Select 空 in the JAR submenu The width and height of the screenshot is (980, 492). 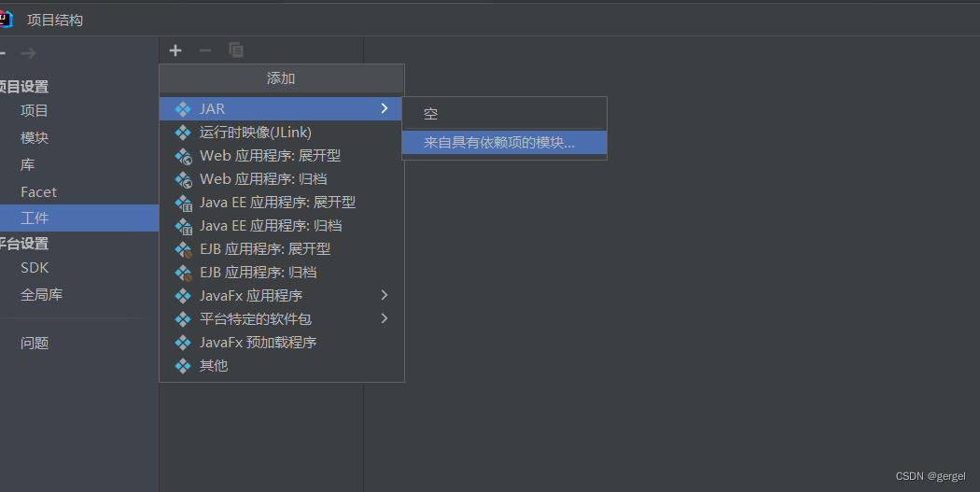[x=504, y=114]
